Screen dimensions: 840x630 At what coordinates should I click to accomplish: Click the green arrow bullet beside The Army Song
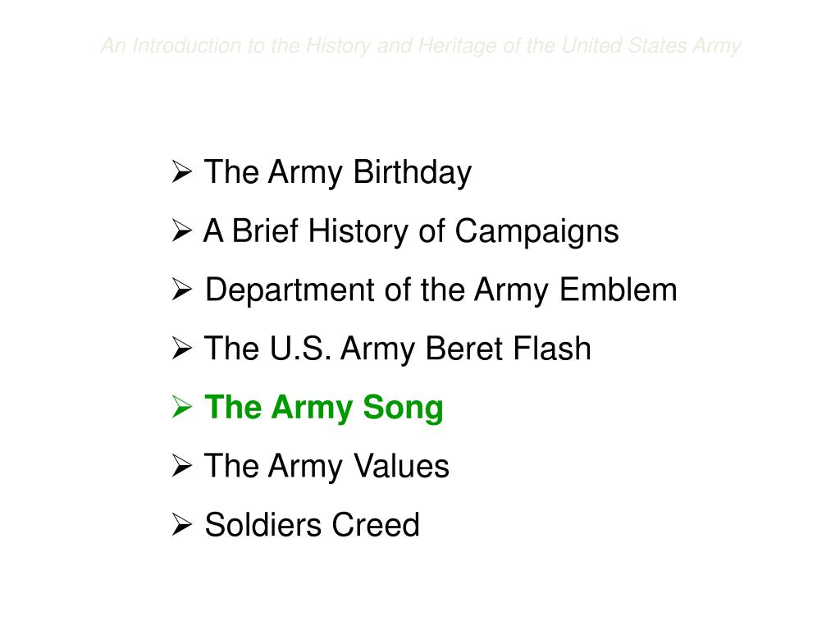(182, 407)
